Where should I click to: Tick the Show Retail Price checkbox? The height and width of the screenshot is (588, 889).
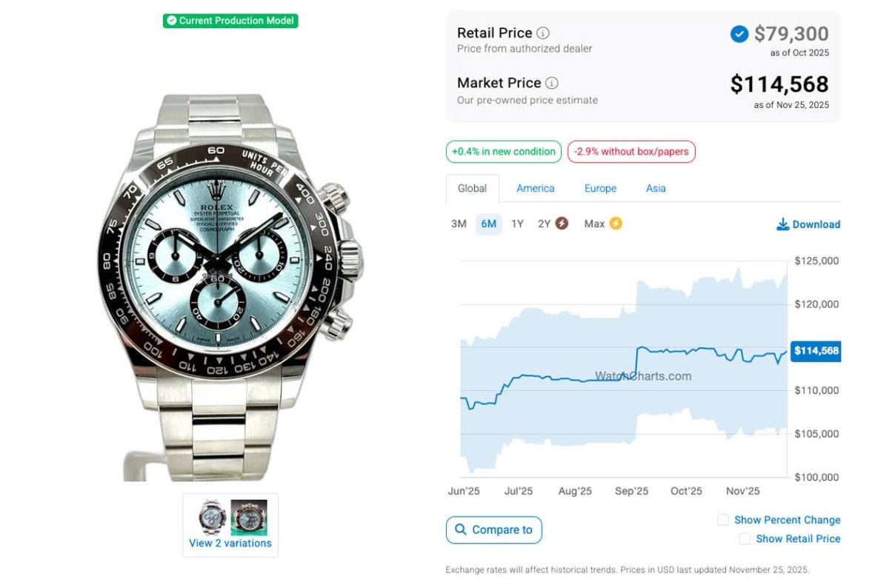pos(745,538)
